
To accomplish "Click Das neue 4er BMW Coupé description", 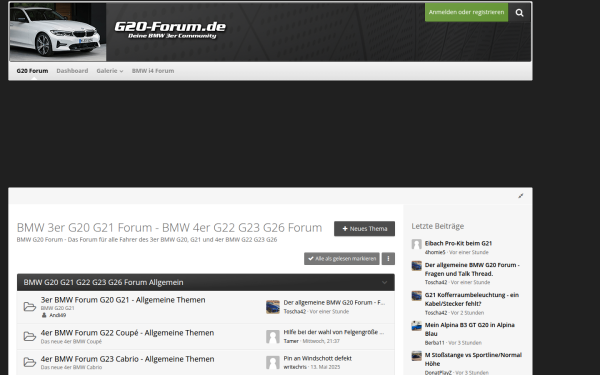I will coord(71,341).
